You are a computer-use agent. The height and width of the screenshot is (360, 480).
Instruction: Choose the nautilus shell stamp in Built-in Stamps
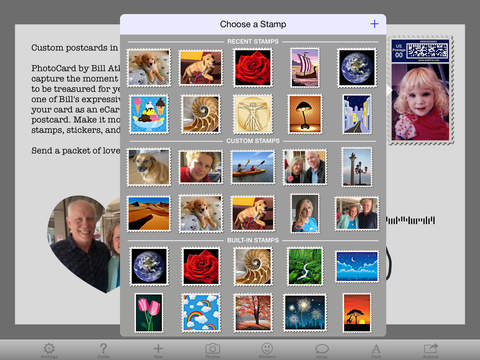pyautogui.click(x=253, y=266)
